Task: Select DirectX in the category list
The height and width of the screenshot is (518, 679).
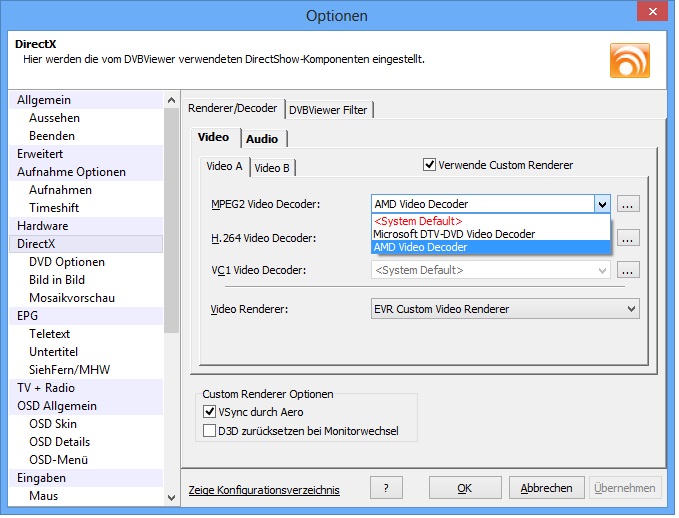Action: (x=87, y=245)
